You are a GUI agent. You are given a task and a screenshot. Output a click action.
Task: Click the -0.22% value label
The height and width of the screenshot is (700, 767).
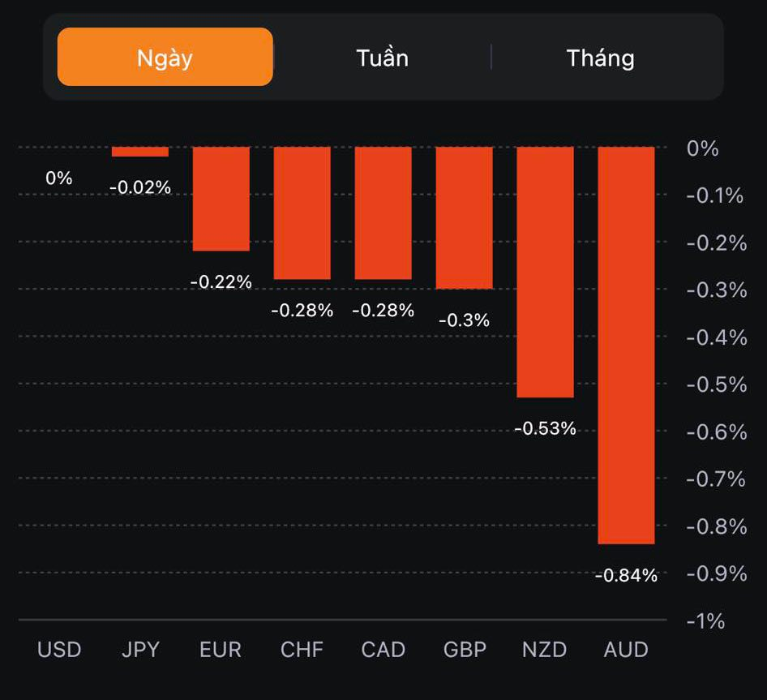[221, 282]
